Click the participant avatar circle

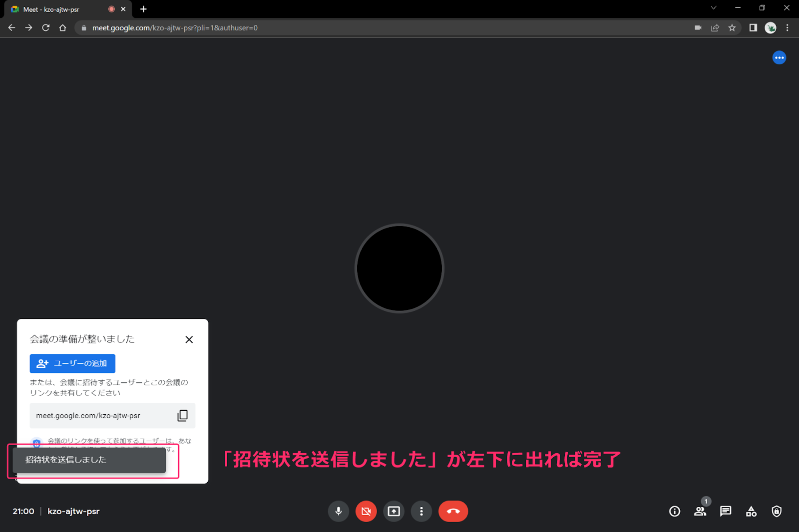click(x=399, y=268)
